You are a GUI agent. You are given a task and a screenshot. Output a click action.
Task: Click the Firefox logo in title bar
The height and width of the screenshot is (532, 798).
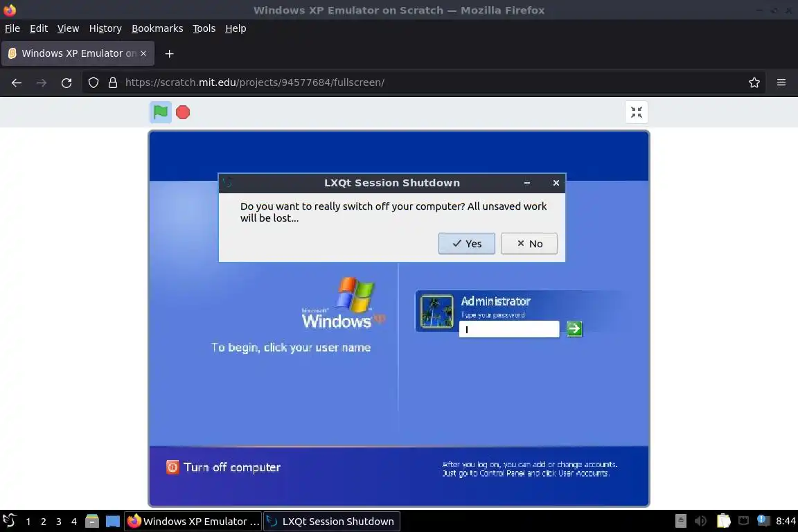[9, 10]
